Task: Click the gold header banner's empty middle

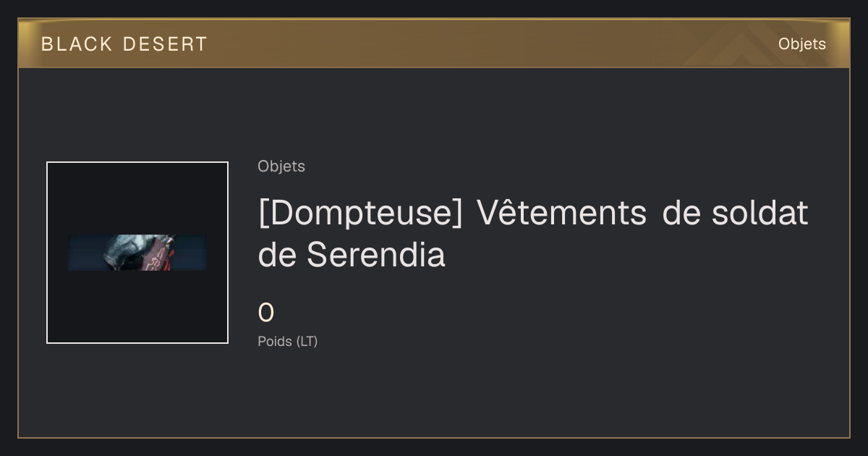Action: click(470, 43)
